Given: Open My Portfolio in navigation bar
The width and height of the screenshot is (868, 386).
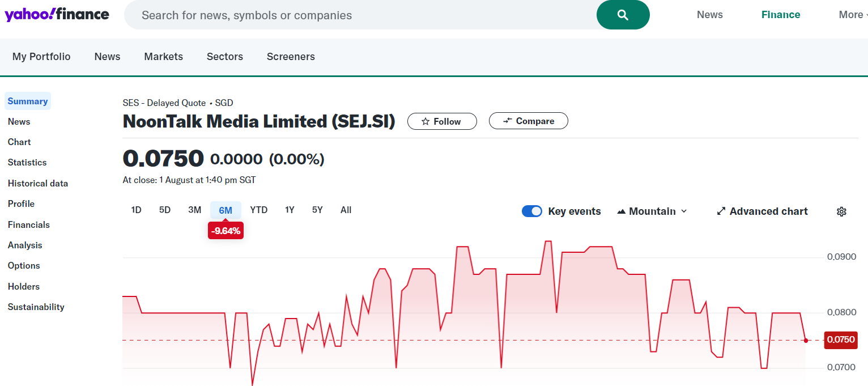Looking at the screenshot, I should point(41,57).
